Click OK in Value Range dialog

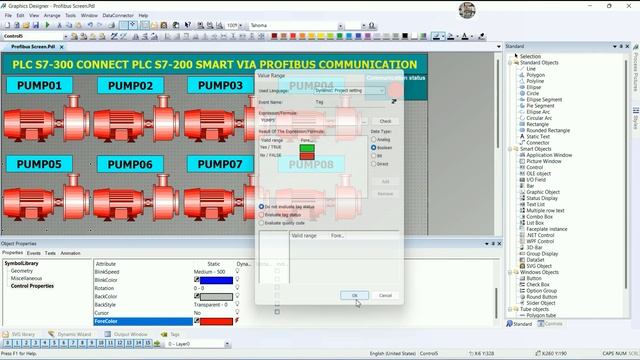[354, 295]
